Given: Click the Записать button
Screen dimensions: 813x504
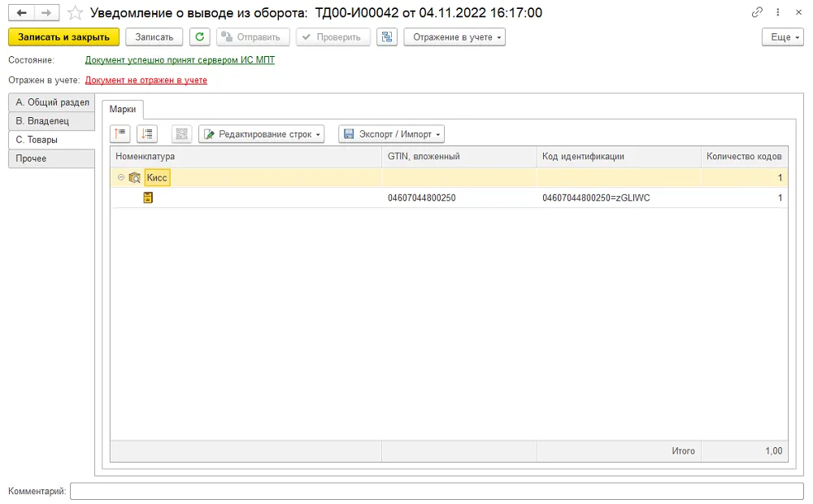Looking at the screenshot, I should [154, 37].
